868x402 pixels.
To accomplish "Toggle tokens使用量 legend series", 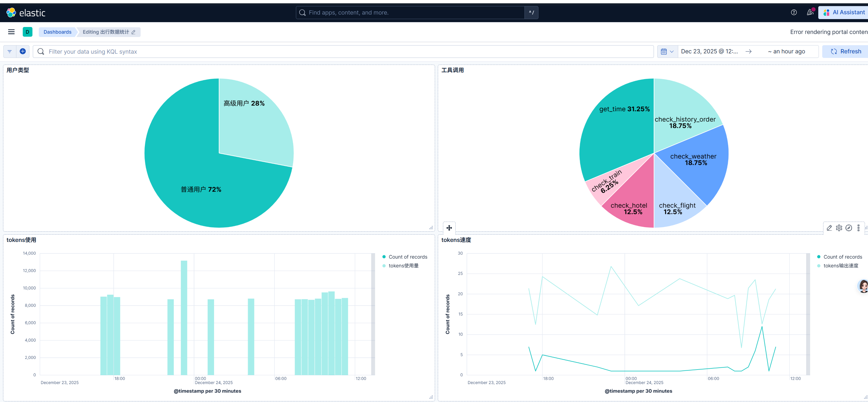I will (403, 266).
